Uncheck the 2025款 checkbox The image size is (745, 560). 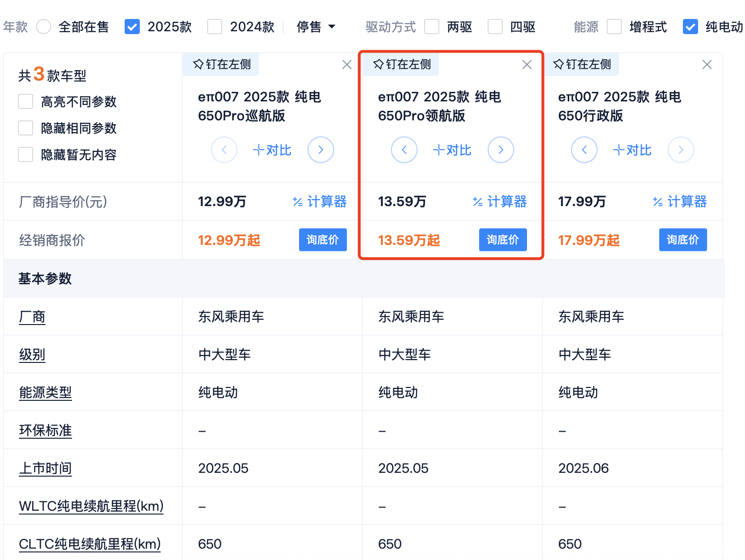(x=132, y=27)
